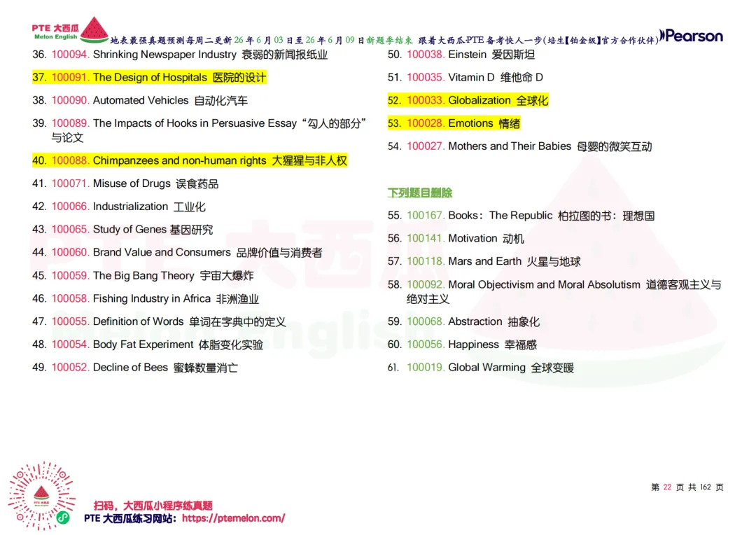Click the red text 扫码，大西瓜小程序练真题
Screen dimensions: 756x535
pyautogui.click(x=153, y=506)
